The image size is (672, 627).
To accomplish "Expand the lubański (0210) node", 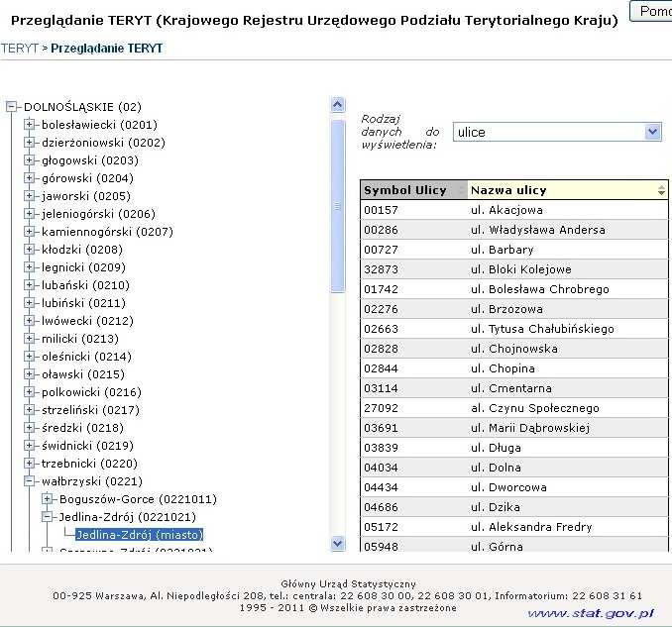I will click(29, 285).
